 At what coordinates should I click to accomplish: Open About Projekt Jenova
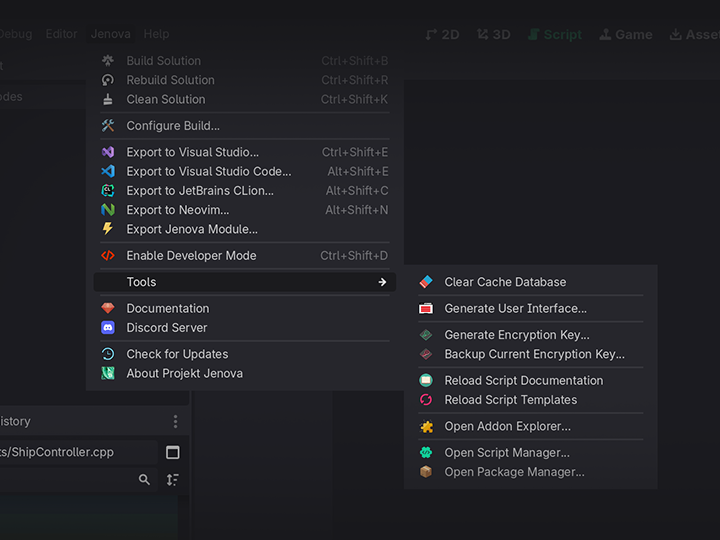pos(245,373)
